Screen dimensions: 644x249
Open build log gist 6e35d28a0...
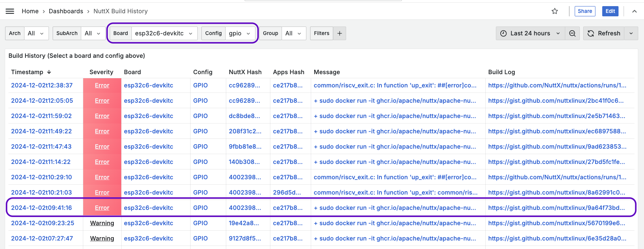(557, 238)
